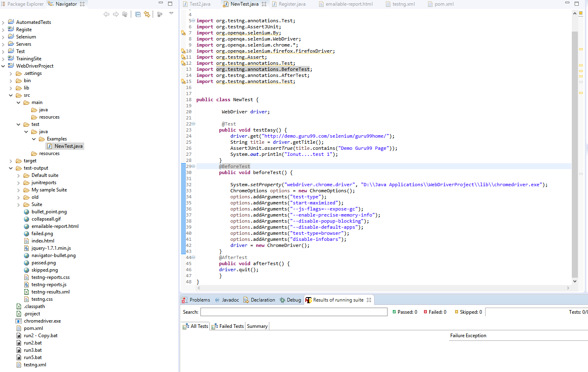This screenshot has height=372, width=588.
Task: Show the Failed Tests tab in results
Action: pyautogui.click(x=228, y=326)
